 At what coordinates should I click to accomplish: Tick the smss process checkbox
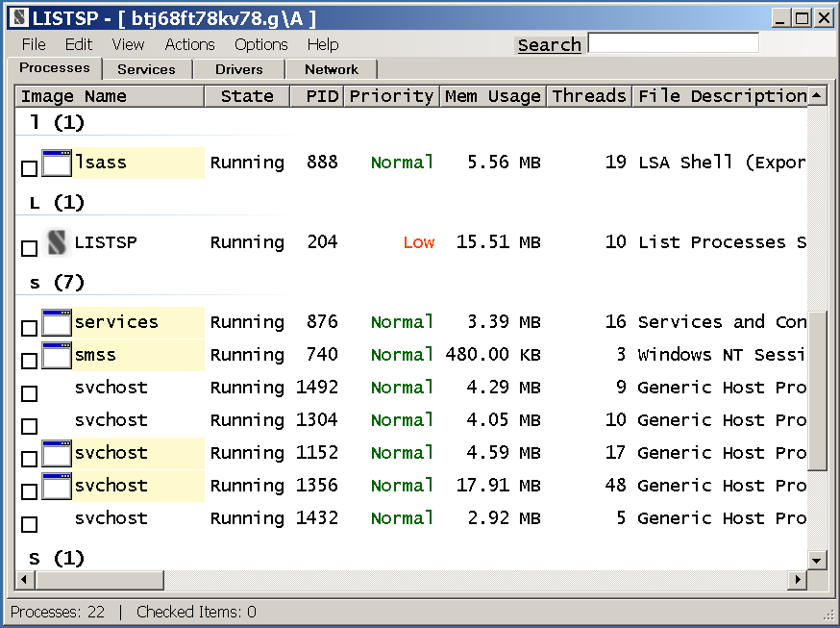[x=29, y=361]
